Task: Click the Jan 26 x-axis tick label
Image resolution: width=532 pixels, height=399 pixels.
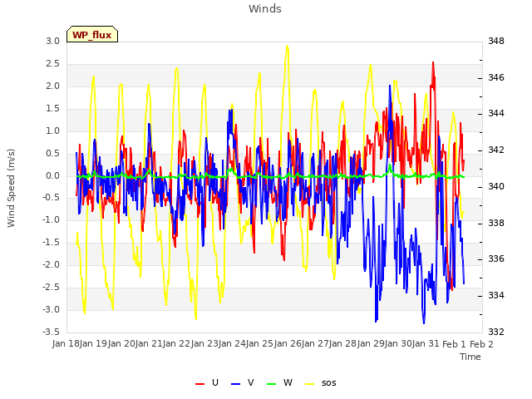Action: tap(288, 344)
